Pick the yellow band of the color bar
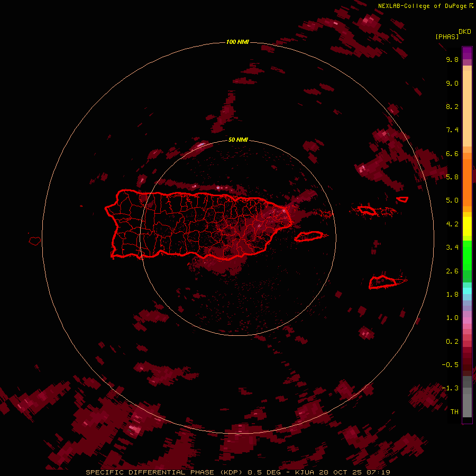 467,226
